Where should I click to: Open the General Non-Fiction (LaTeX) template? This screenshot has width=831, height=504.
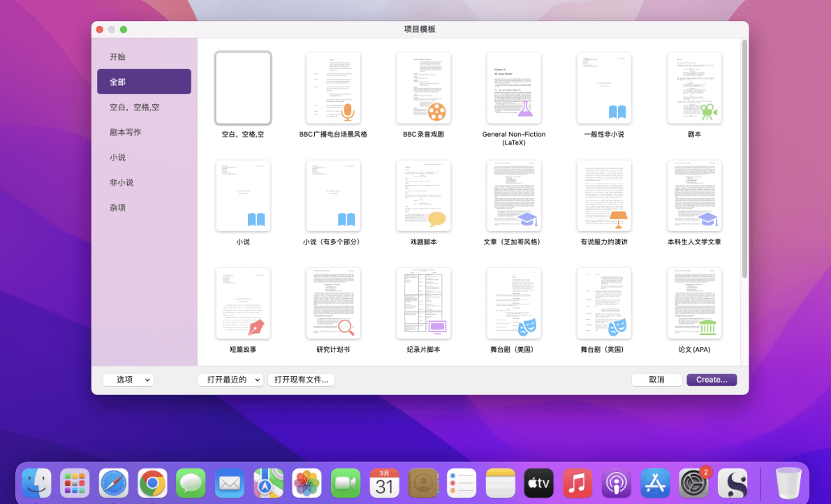click(x=513, y=88)
